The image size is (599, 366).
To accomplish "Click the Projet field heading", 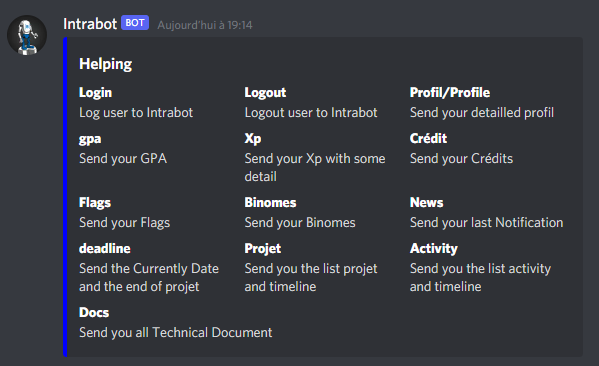I will pos(262,249).
